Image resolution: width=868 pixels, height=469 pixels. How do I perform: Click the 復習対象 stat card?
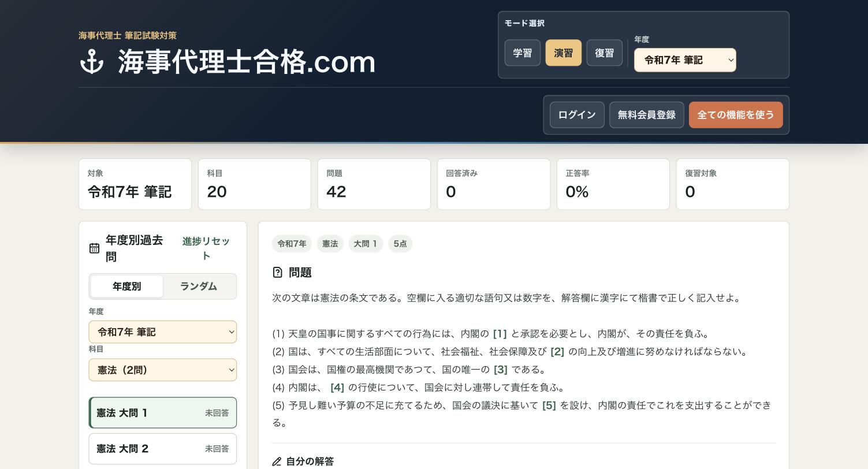[733, 184]
